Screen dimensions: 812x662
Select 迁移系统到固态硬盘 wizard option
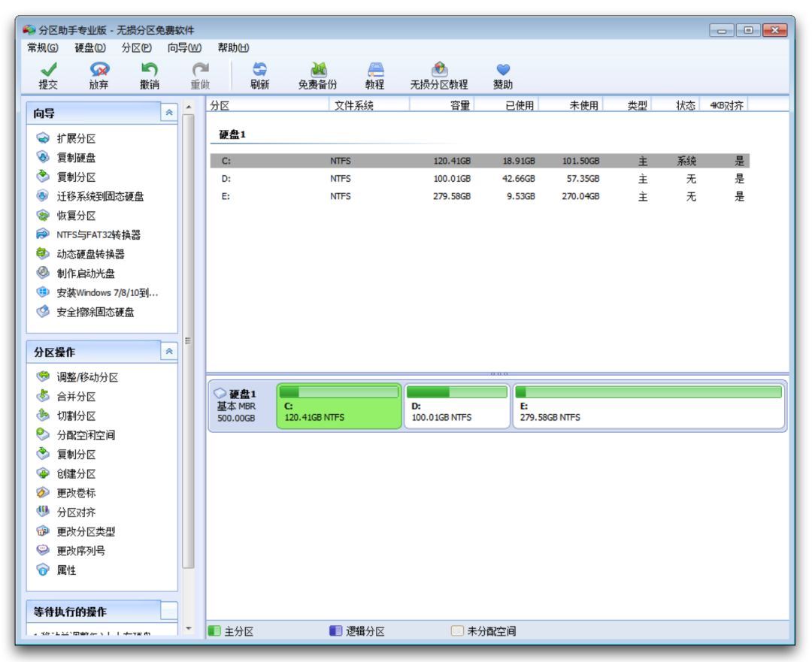click(x=100, y=196)
